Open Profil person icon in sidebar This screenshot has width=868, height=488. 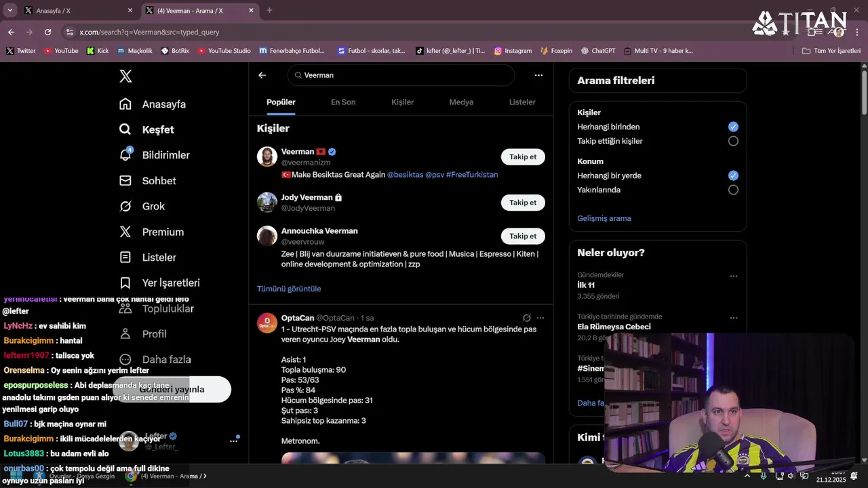coord(125,333)
